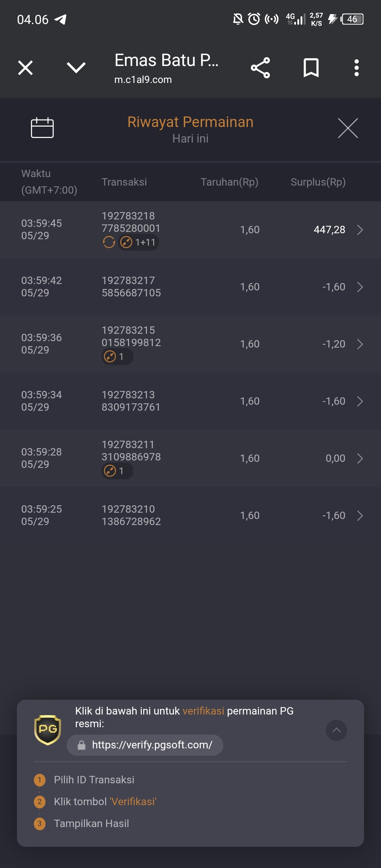Bookmark this page with bookmark icon
This screenshot has width=381, height=868.
(x=311, y=68)
